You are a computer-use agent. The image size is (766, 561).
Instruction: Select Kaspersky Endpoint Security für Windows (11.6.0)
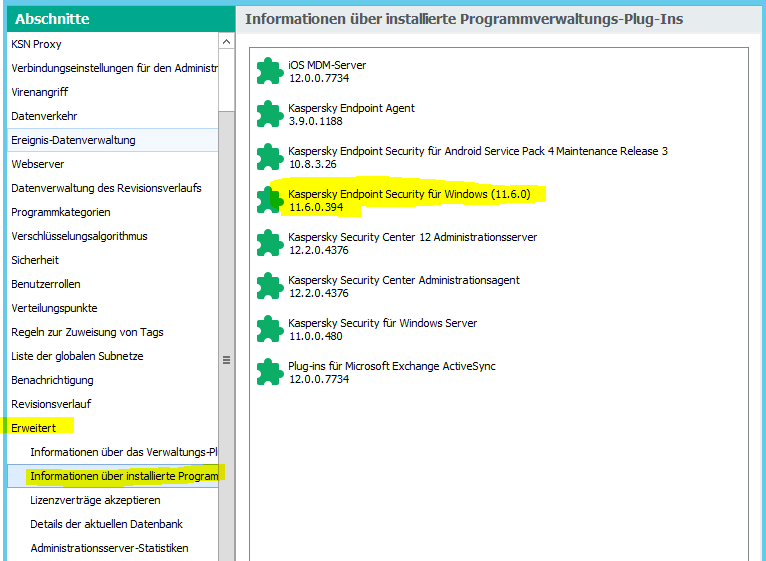(409, 194)
